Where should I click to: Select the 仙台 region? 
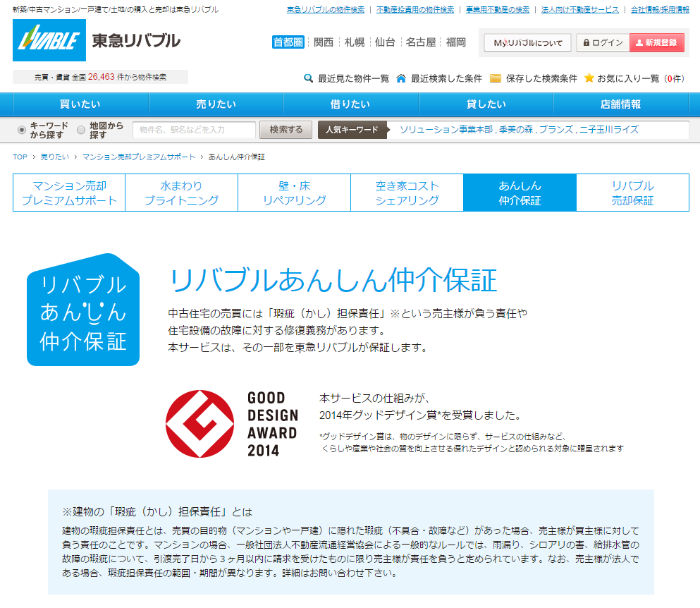pos(385,42)
